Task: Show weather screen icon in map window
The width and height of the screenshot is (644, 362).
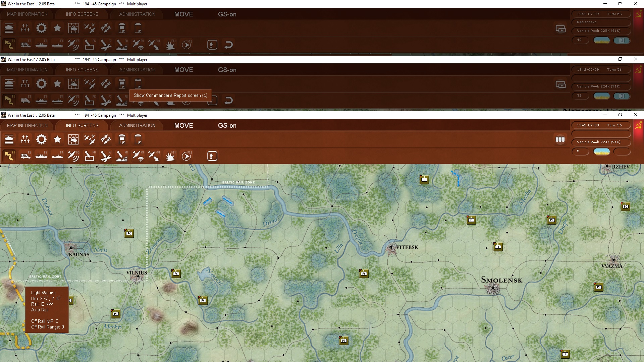Action: [73, 139]
